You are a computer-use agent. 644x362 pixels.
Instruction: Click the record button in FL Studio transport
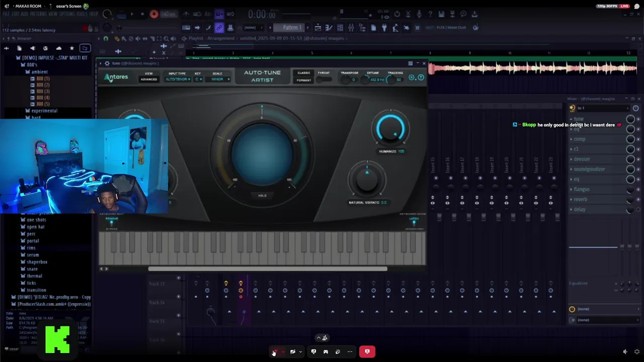click(154, 14)
